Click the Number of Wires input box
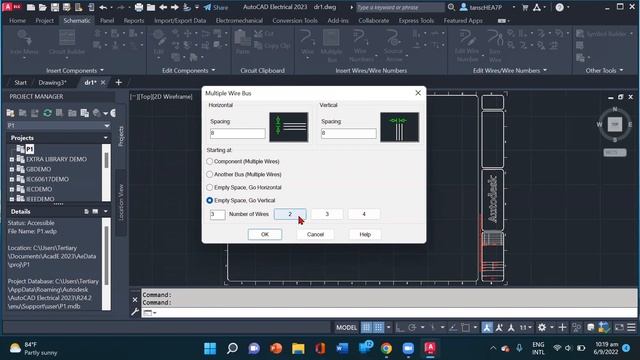The height and width of the screenshot is (360, 640). pos(217,214)
